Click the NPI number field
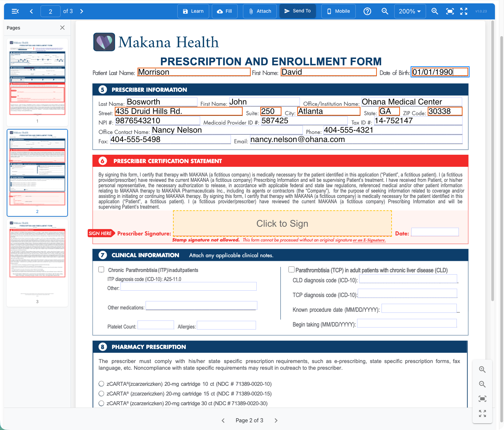 point(157,121)
